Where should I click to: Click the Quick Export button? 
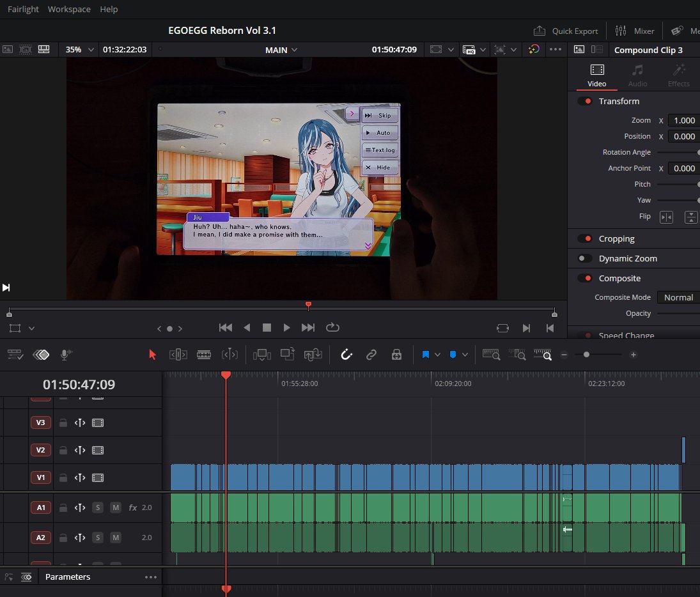566,31
